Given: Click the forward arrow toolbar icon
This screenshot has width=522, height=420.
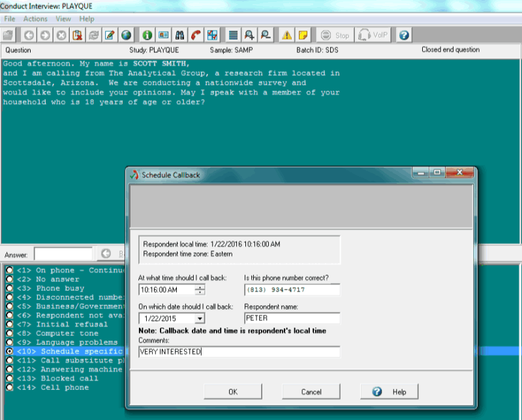Looking at the screenshot, I should tap(45, 35).
